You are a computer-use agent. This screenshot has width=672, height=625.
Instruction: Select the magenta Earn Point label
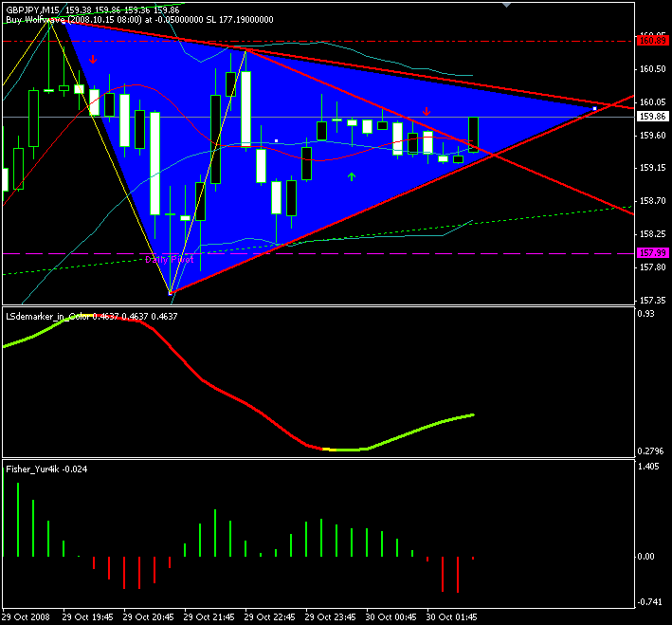[x=170, y=259]
